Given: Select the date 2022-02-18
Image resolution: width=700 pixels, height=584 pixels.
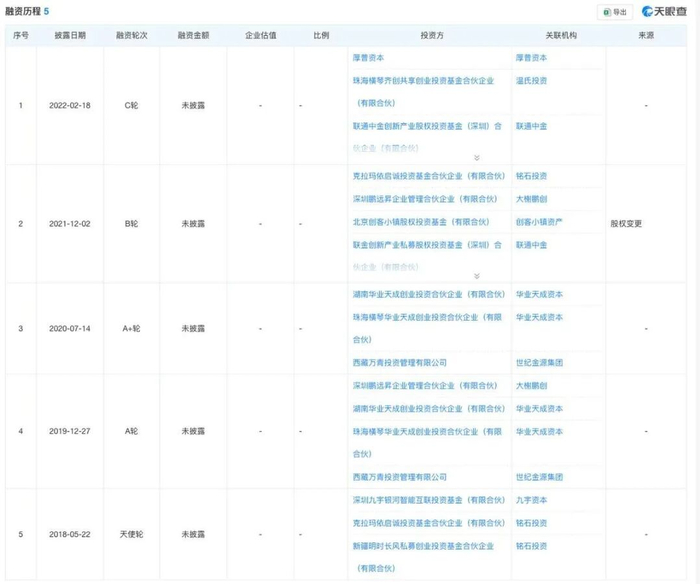Looking at the screenshot, I should coord(70,105).
